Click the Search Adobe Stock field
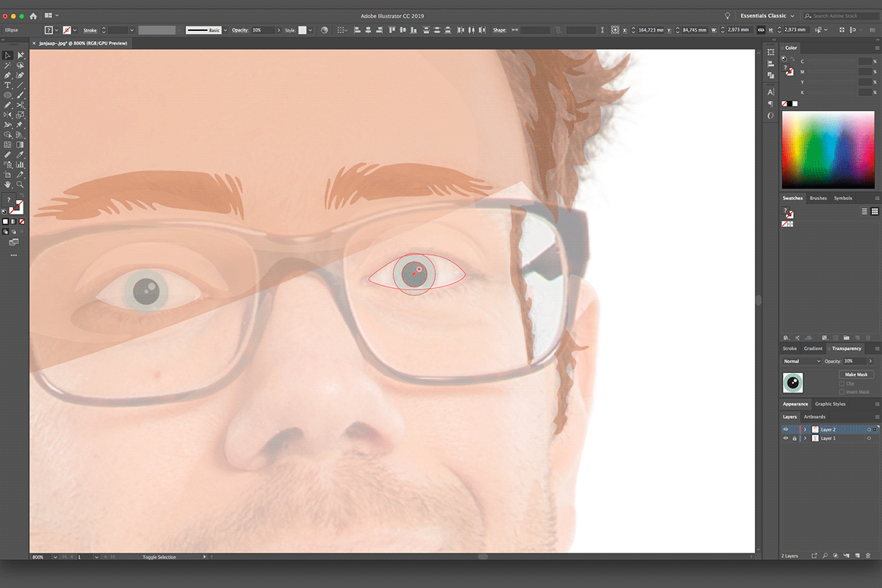Screen dimensions: 882x588 click(x=841, y=15)
